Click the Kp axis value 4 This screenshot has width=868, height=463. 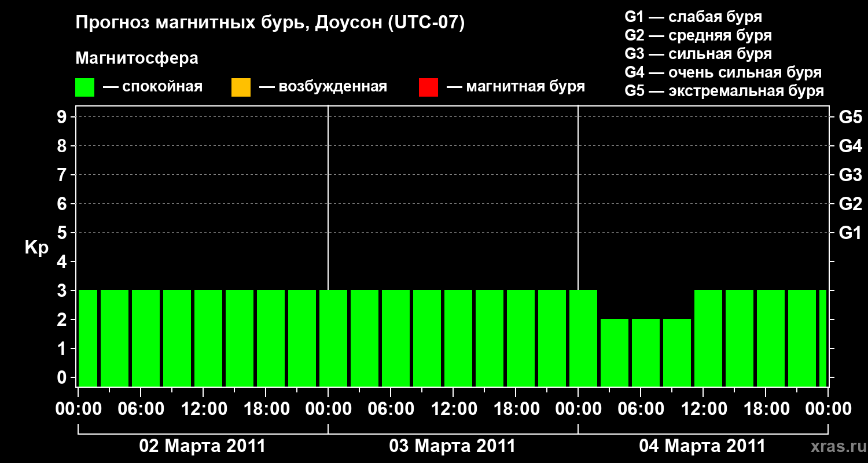tap(63, 262)
